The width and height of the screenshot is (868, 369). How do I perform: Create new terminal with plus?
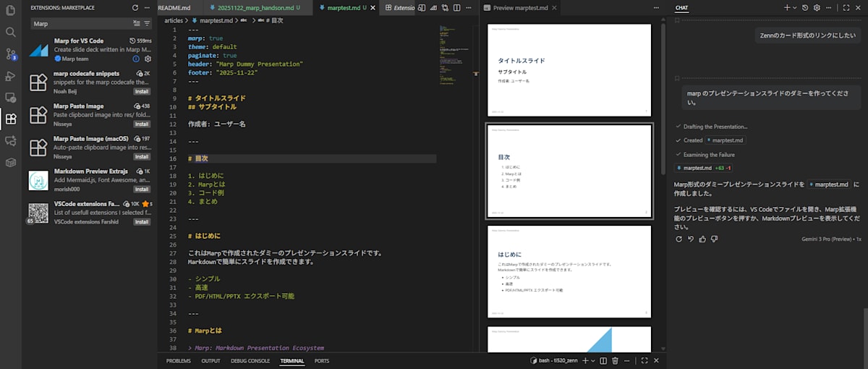pyautogui.click(x=585, y=360)
